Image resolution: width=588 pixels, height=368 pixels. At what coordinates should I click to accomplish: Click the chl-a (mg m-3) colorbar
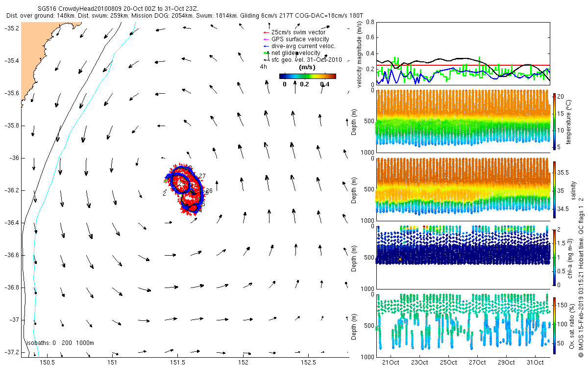pyautogui.click(x=554, y=257)
